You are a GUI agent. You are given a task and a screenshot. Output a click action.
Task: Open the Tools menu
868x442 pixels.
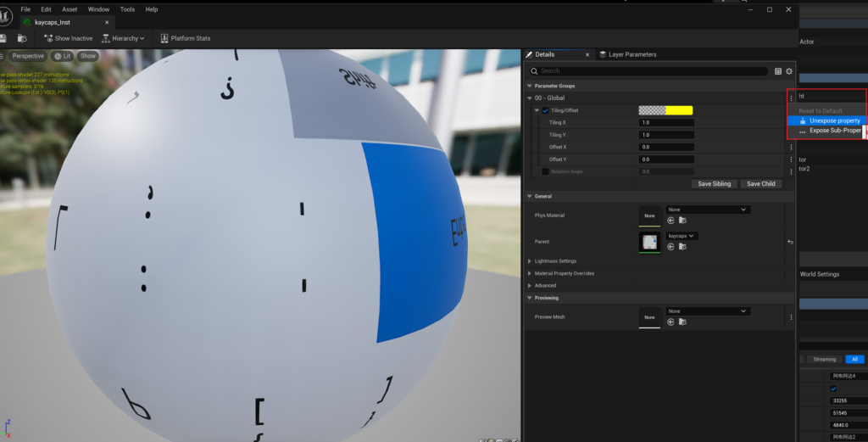127,9
